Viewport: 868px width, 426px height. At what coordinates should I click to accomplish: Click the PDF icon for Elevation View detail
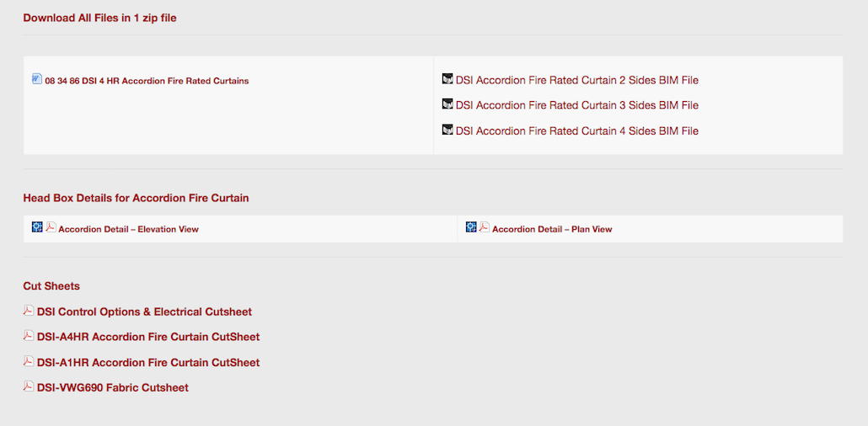click(x=51, y=227)
